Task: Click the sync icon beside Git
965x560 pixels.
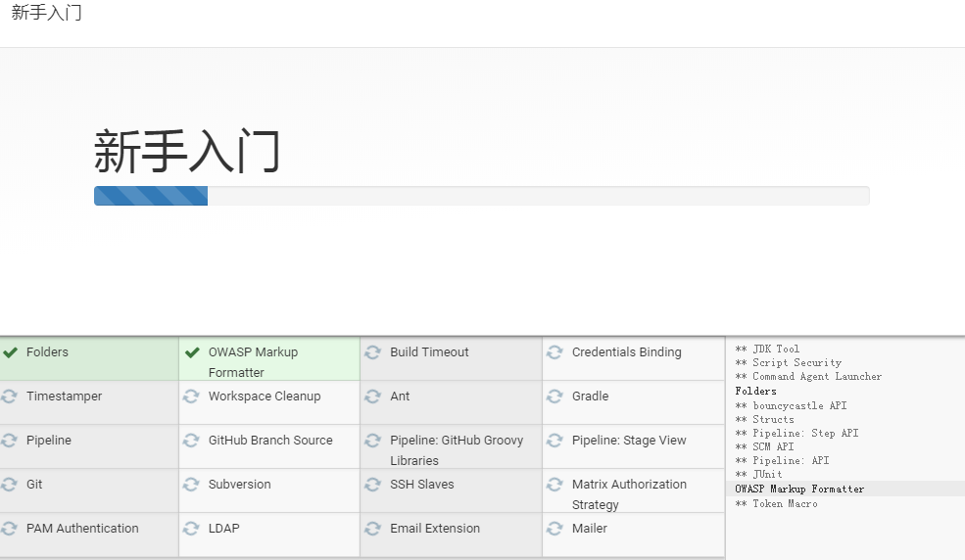Action: (x=9, y=485)
